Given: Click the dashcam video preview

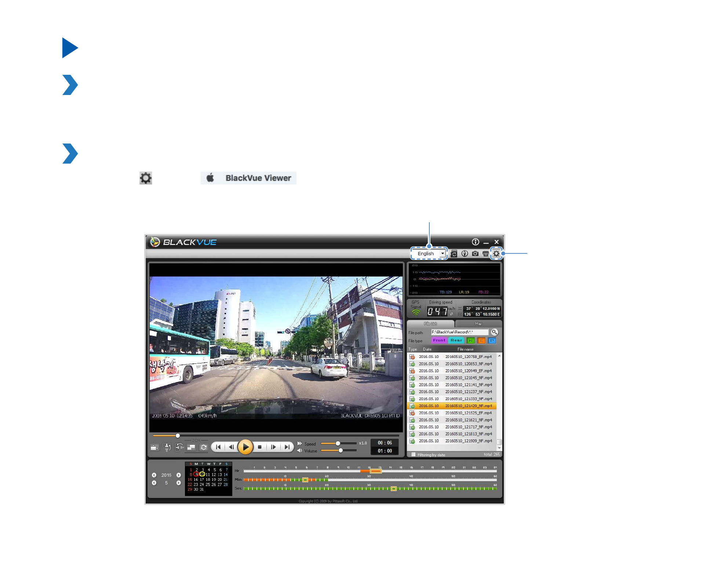Looking at the screenshot, I should [276, 347].
